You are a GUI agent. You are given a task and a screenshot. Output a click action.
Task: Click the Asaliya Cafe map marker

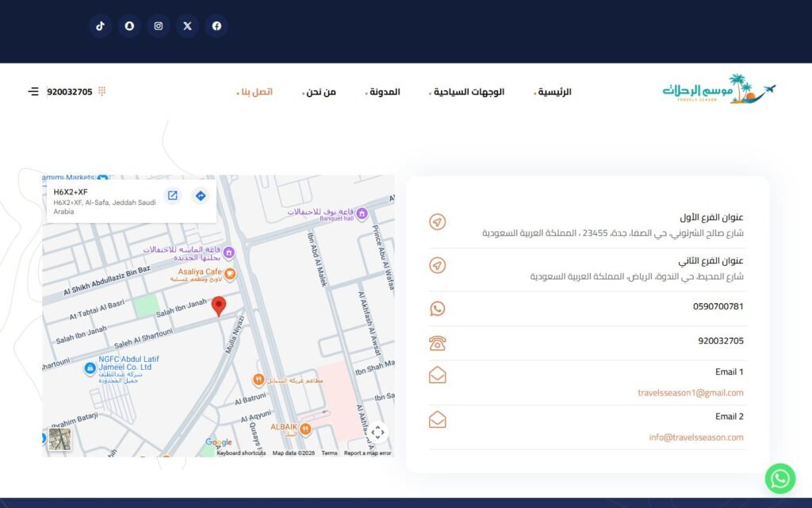click(x=230, y=273)
